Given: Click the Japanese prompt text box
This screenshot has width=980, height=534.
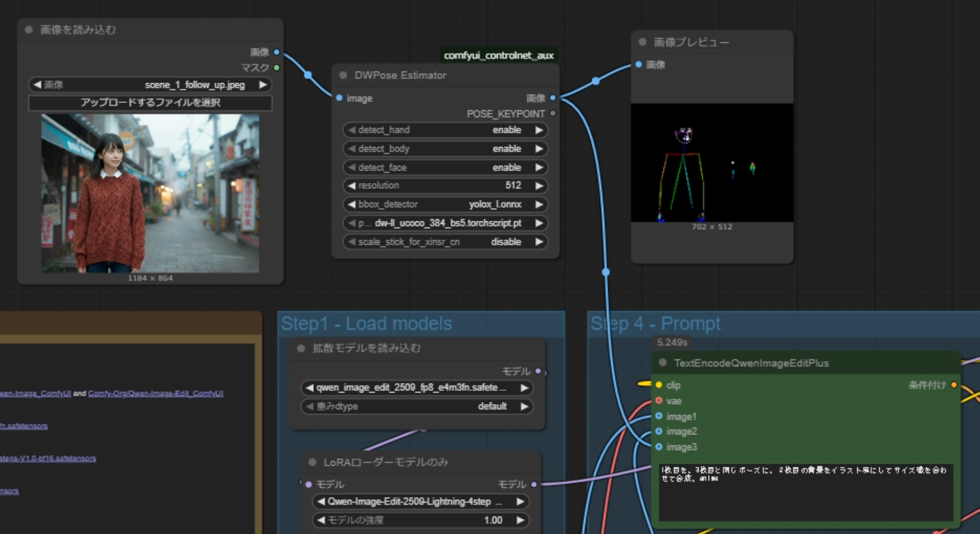Looking at the screenshot, I should click(x=805, y=493).
